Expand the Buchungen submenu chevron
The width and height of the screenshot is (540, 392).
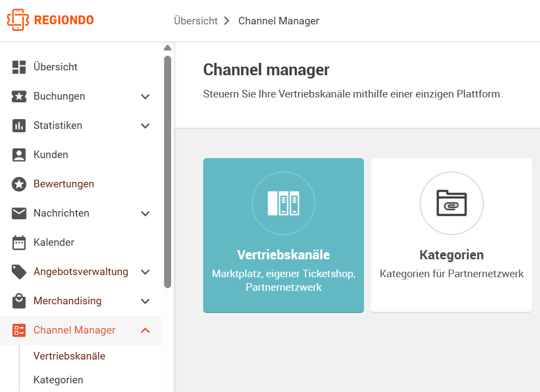click(x=145, y=97)
